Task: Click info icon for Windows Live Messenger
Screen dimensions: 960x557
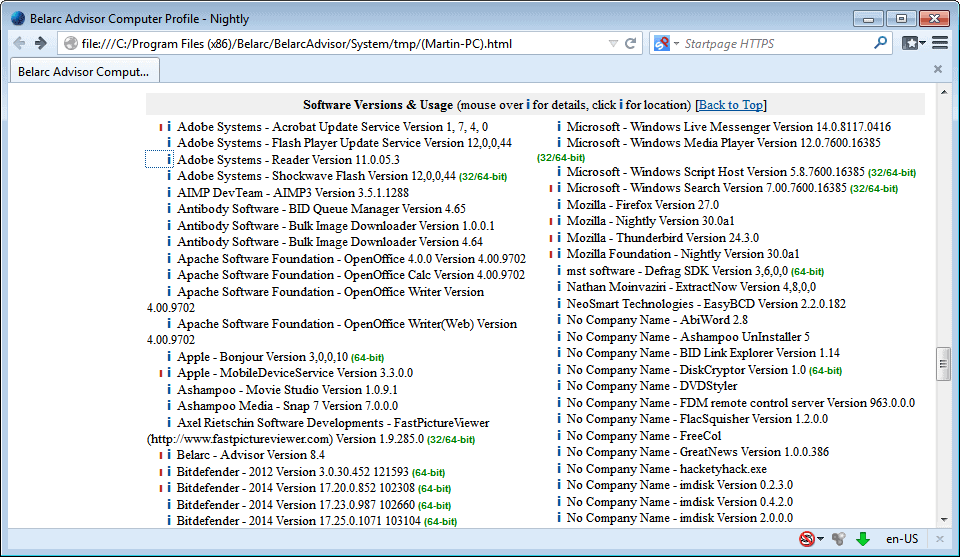Action: click(558, 127)
